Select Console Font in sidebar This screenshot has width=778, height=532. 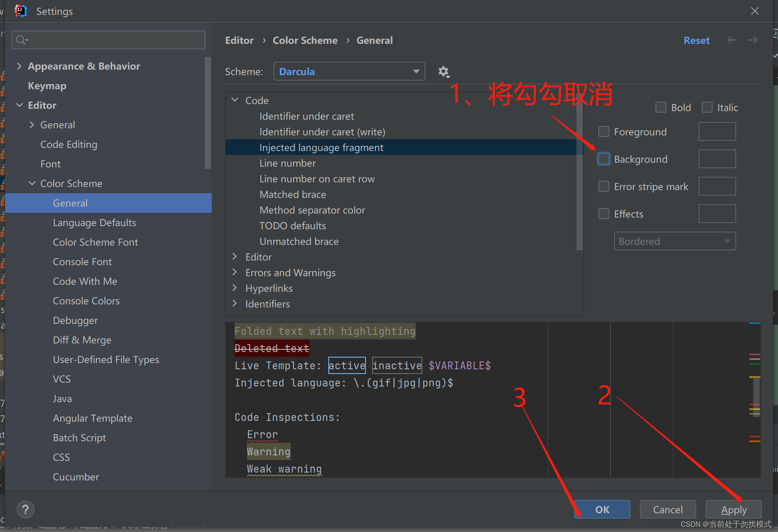pos(82,262)
